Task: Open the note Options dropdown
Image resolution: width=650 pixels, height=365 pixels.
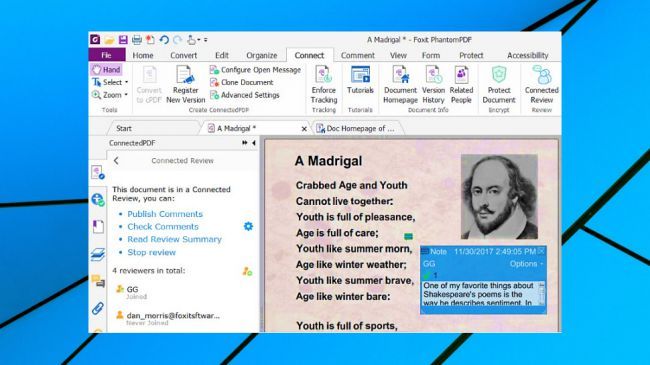Action: click(x=526, y=264)
